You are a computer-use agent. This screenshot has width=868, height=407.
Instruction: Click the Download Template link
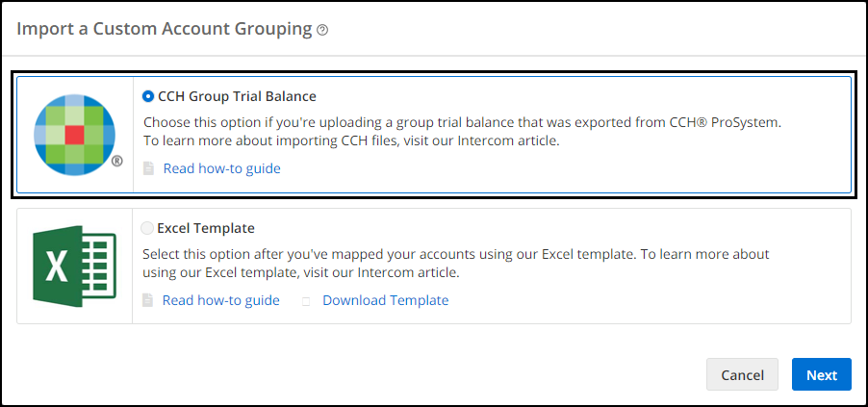[386, 301]
